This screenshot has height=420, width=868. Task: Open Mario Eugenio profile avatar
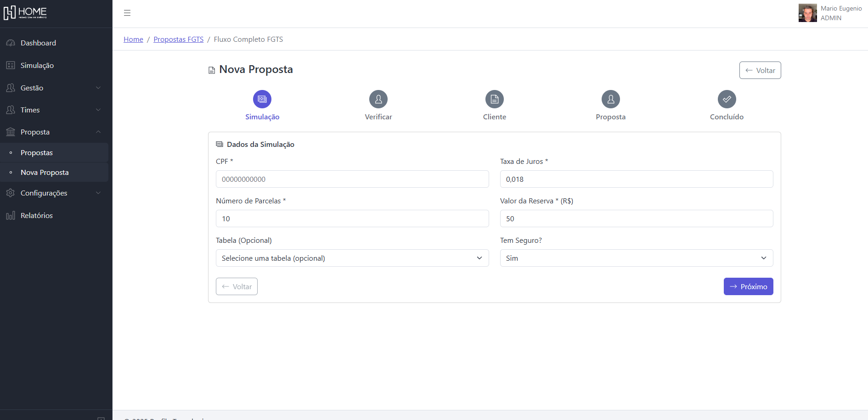pyautogui.click(x=807, y=13)
